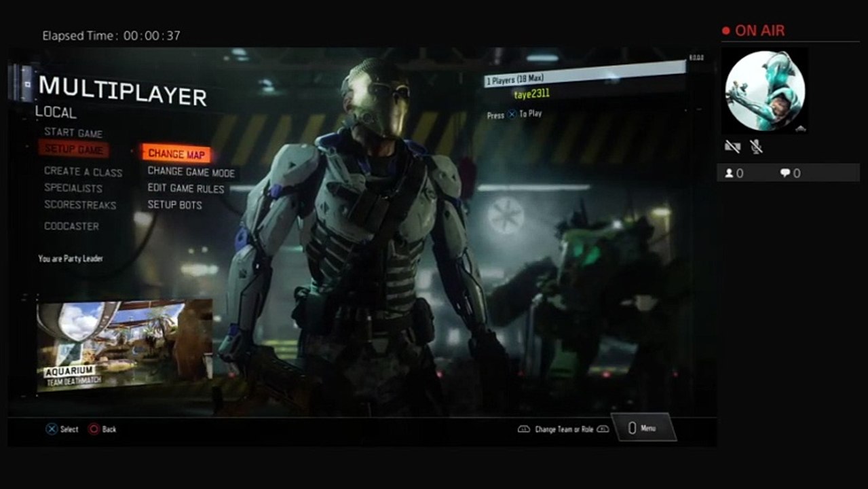Click the You are Party Leader text
The width and height of the screenshot is (868, 489).
point(71,259)
